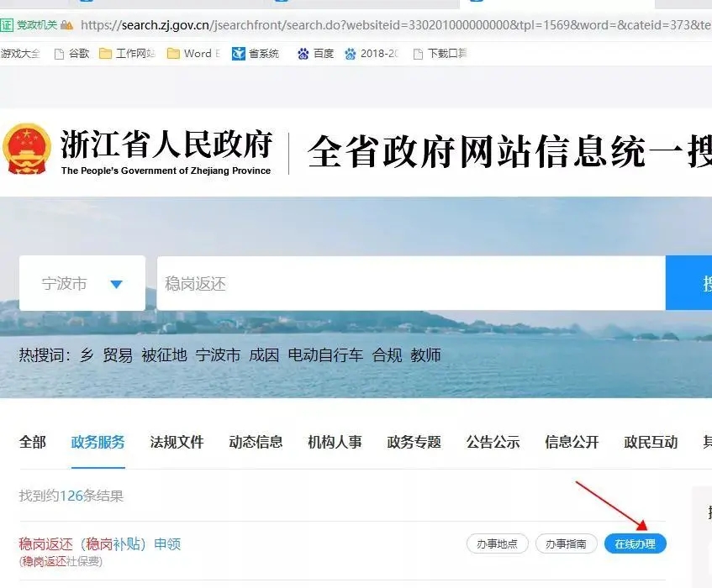Click The People's Government of Zhejiang Province text
This screenshot has height=588, width=712.
(x=166, y=171)
